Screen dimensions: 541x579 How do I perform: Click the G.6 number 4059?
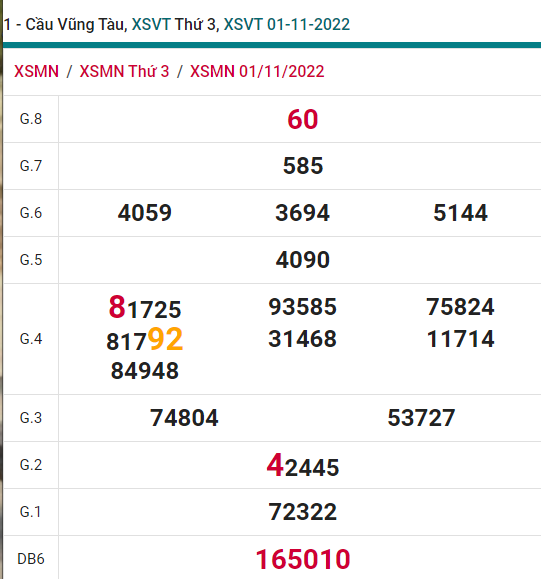(145, 213)
